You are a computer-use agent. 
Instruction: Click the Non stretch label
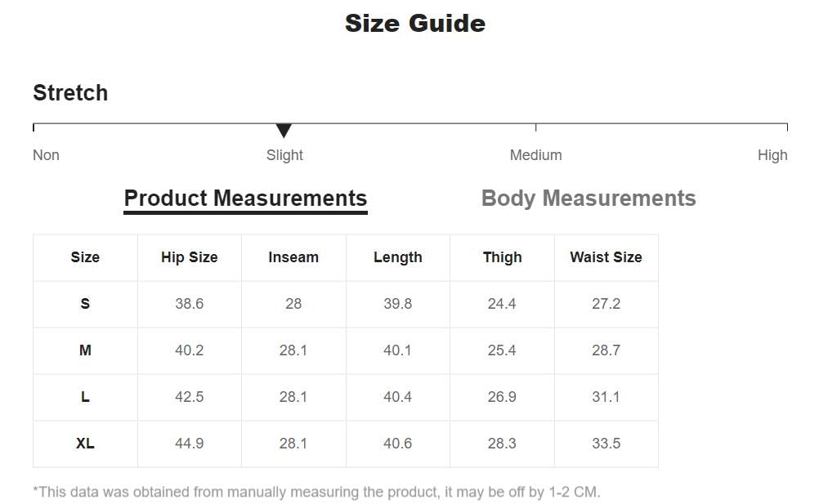(46, 155)
